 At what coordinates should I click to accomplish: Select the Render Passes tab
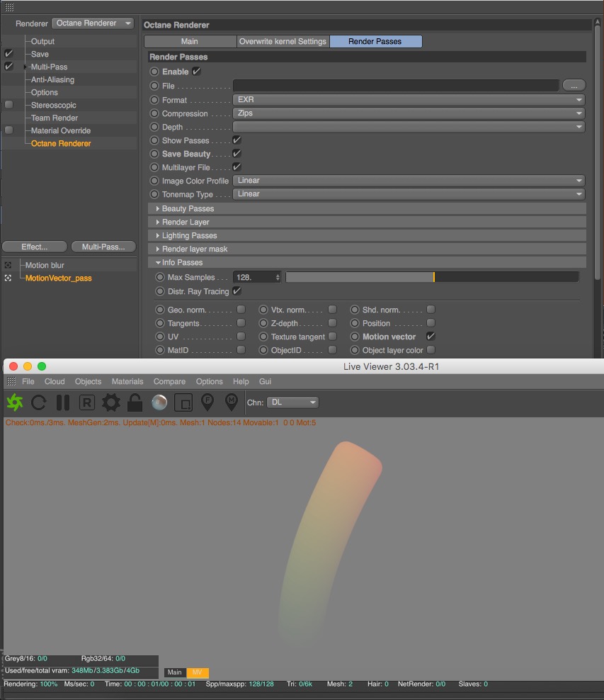(x=375, y=41)
